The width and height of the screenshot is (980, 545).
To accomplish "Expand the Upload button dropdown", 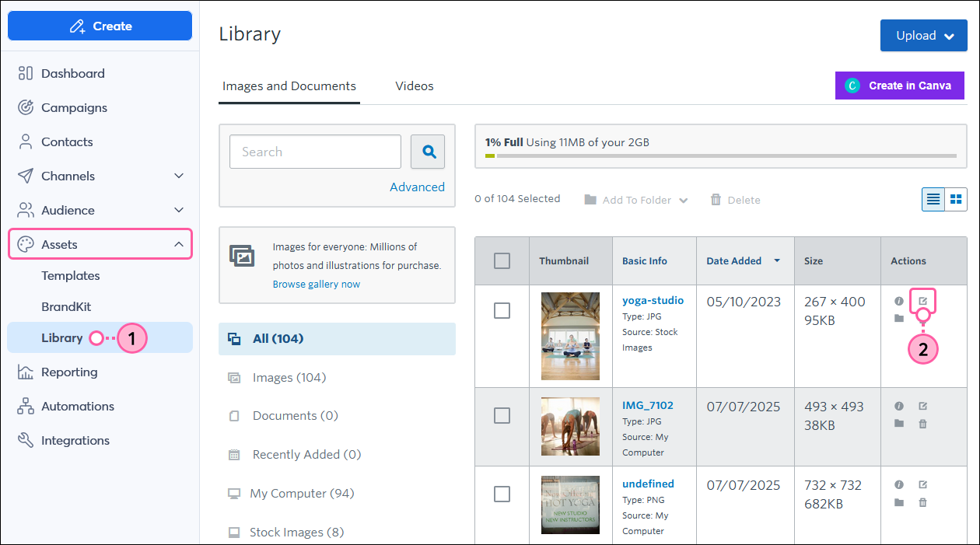I will (x=949, y=35).
